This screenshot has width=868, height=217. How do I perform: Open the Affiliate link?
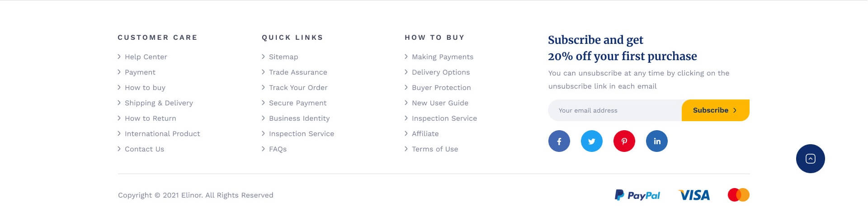(x=425, y=134)
